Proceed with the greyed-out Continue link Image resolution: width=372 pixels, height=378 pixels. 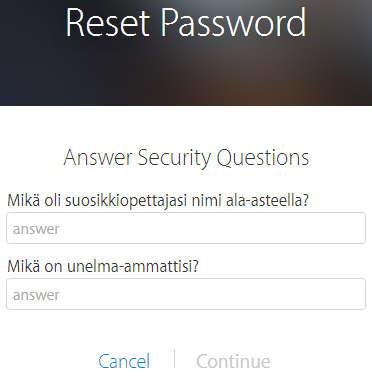233,361
